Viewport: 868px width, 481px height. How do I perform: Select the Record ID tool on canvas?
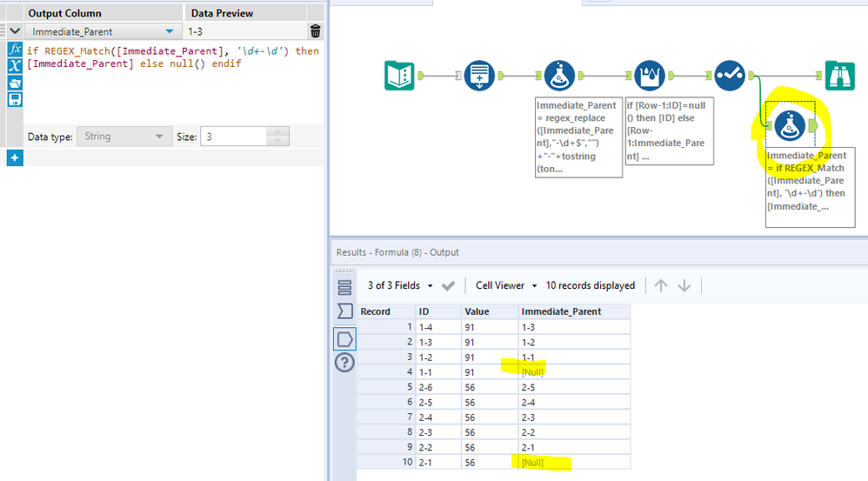479,76
